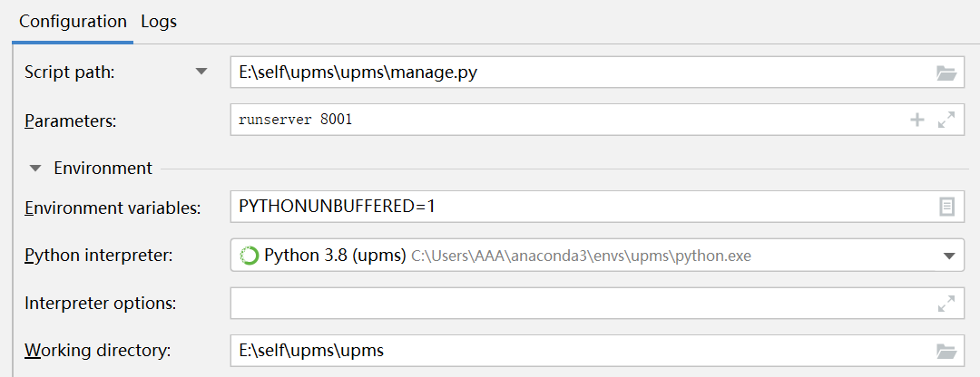Click the Script path text field
980x377 pixels.
click(581, 72)
